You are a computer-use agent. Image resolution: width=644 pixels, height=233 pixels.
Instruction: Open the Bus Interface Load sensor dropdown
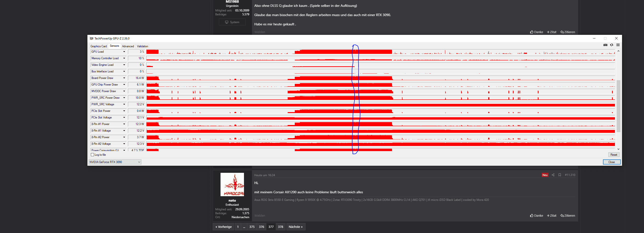click(124, 71)
